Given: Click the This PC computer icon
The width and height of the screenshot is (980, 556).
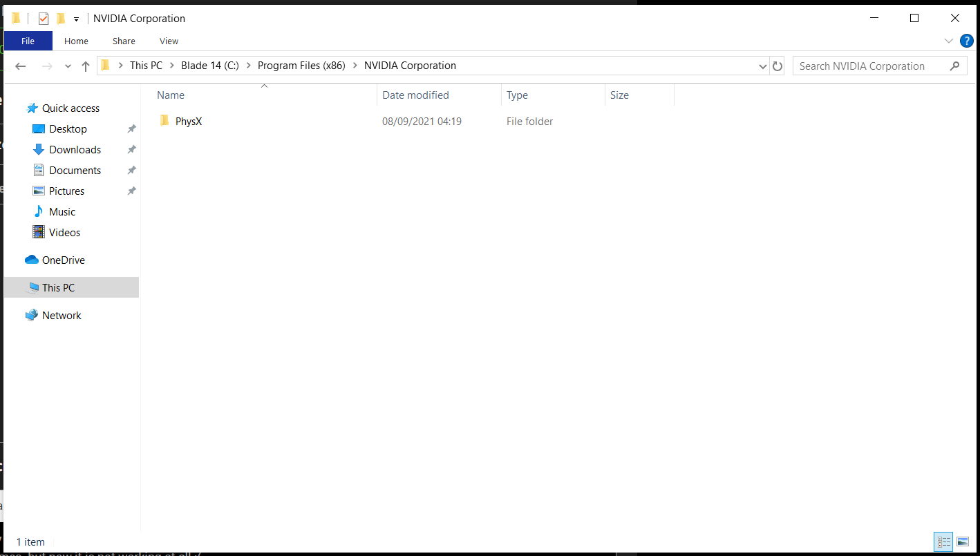Looking at the screenshot, I should [33, 287].
